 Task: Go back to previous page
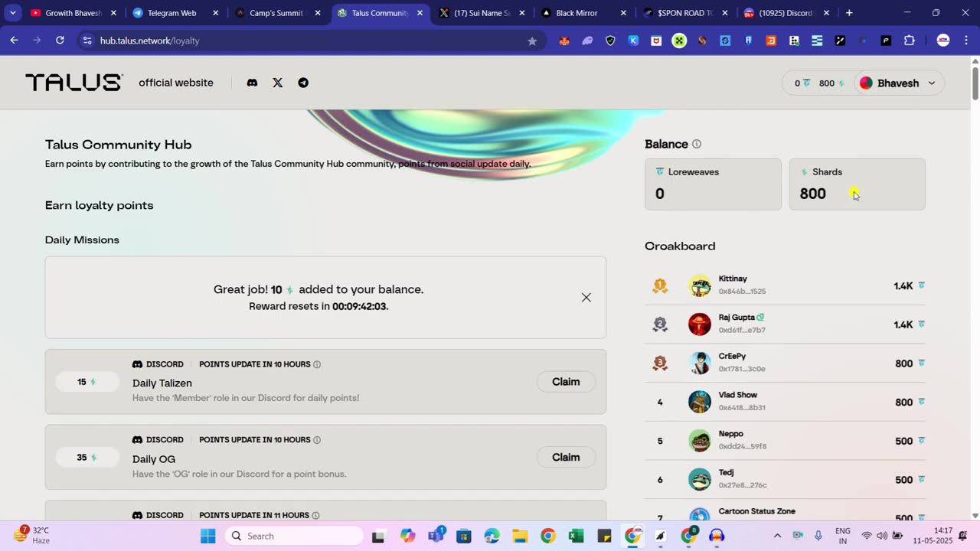pos(14,41)
